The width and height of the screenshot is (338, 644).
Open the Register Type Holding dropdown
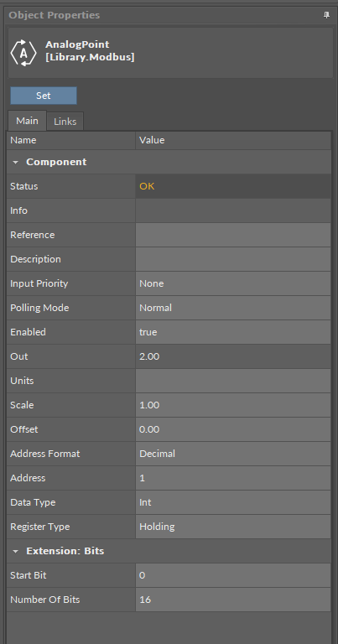pyautogui.click(x=233, y=527)
